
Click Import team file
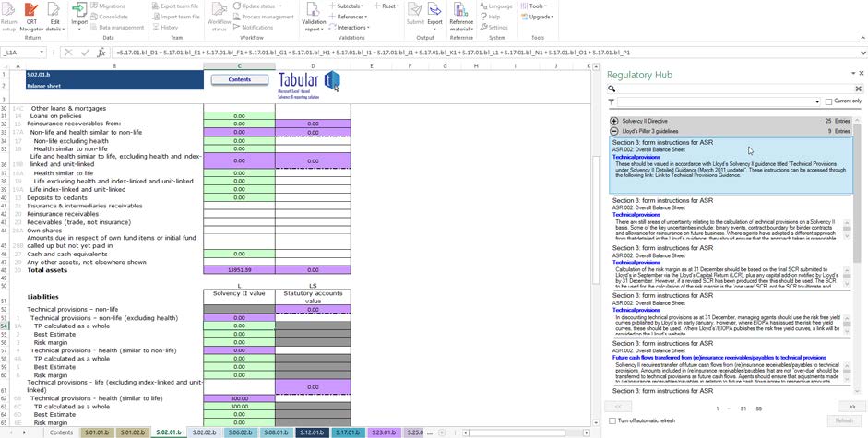pos(175,17)
